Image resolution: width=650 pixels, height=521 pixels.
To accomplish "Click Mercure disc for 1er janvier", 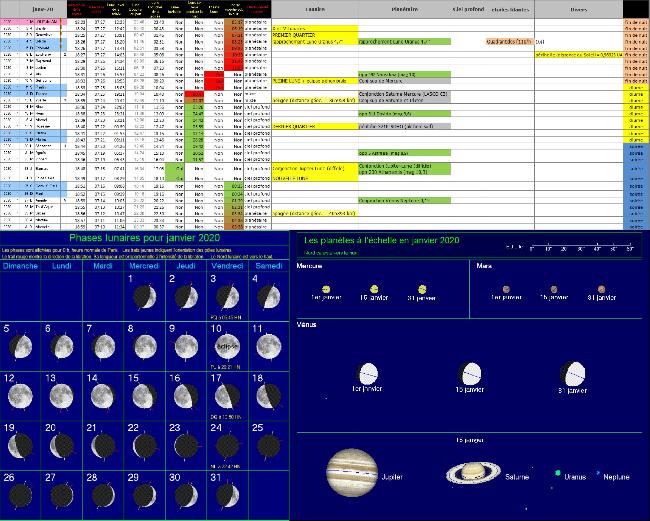I will pos(326,289).
